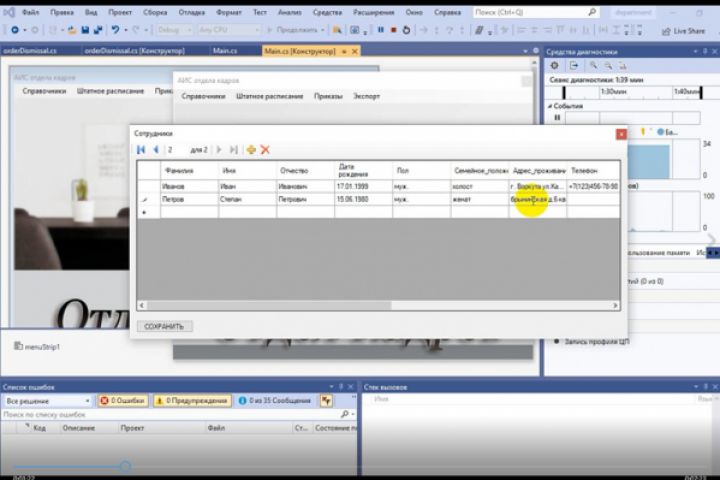Click the zoom in icon in diagnostics tools
The width and height of the screenshot is (720, 480).
[594, 66]
